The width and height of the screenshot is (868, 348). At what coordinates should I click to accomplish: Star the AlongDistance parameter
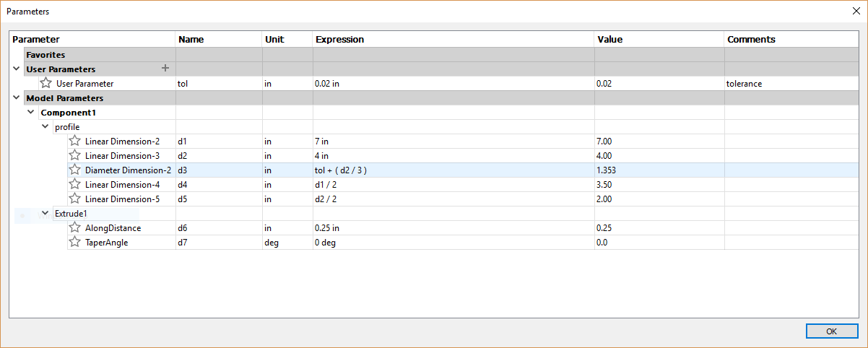click(x=74, y=227)
